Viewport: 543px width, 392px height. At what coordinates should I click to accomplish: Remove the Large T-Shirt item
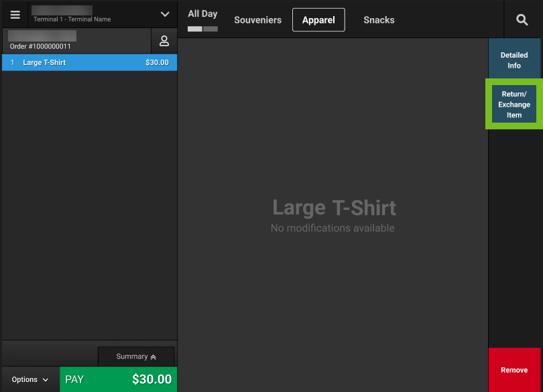coord(514,369)
